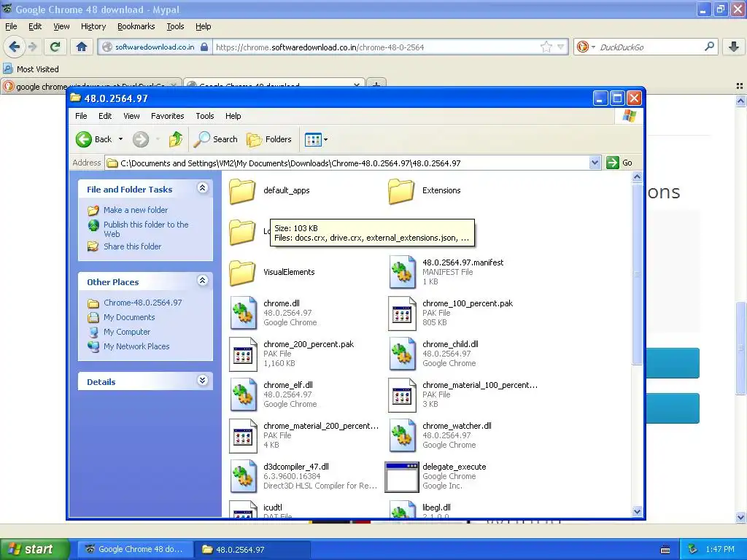Screen dimensions: 747x560
Task: Select the chrome_watcher.dll file icon
Action: (402, 436)
